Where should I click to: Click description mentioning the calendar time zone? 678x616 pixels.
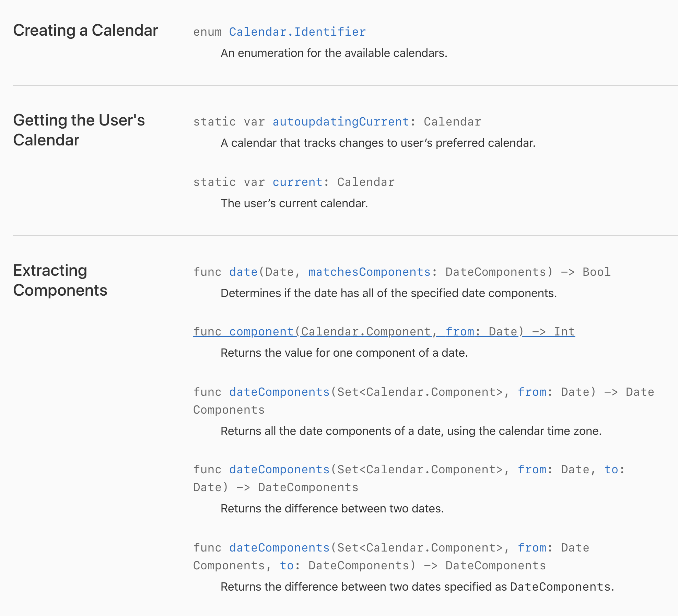pos(411,431)
